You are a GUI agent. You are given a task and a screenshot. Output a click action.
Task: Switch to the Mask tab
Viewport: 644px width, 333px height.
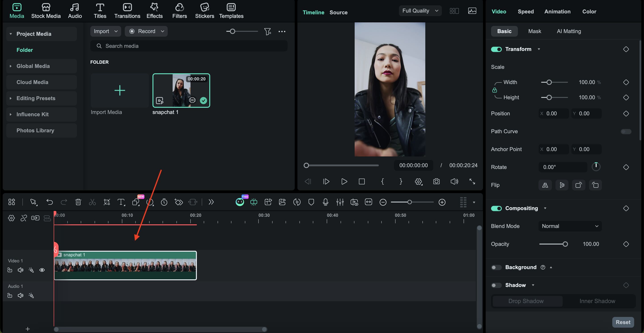(534, 31)
